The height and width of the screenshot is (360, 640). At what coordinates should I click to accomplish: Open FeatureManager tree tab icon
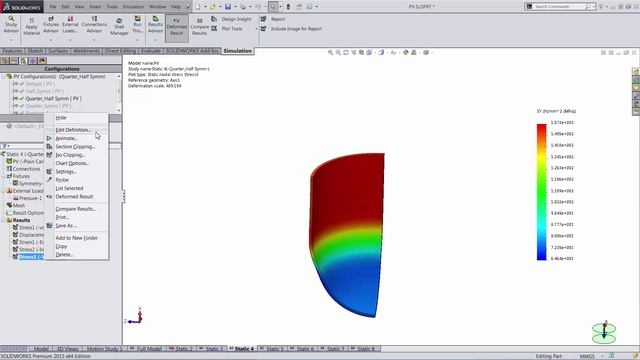[x=5, y=61]
